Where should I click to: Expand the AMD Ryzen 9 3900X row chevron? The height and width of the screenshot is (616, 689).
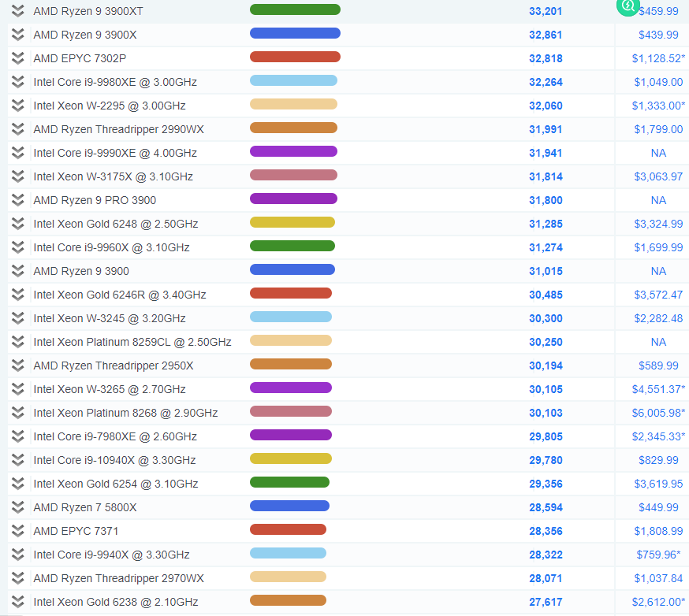(17, 35)
